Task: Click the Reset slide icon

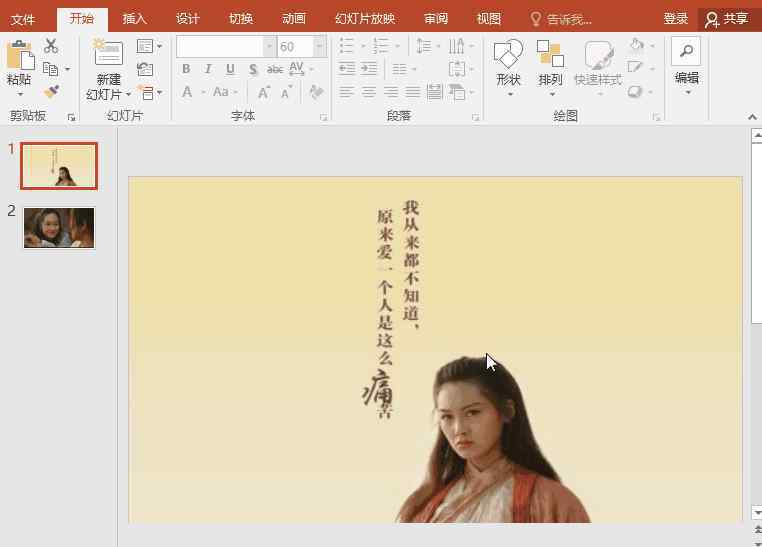Action: coord(145,69)
